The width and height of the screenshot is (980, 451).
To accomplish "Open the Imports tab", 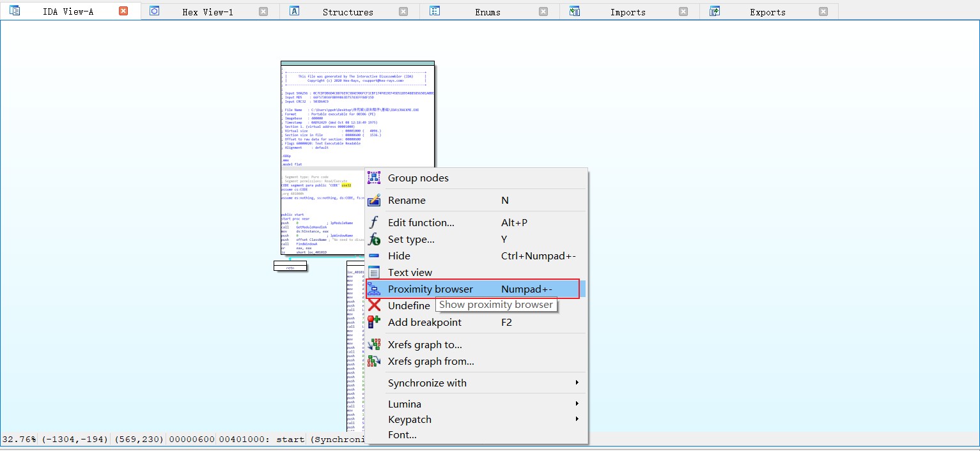I will pos(627,12).
